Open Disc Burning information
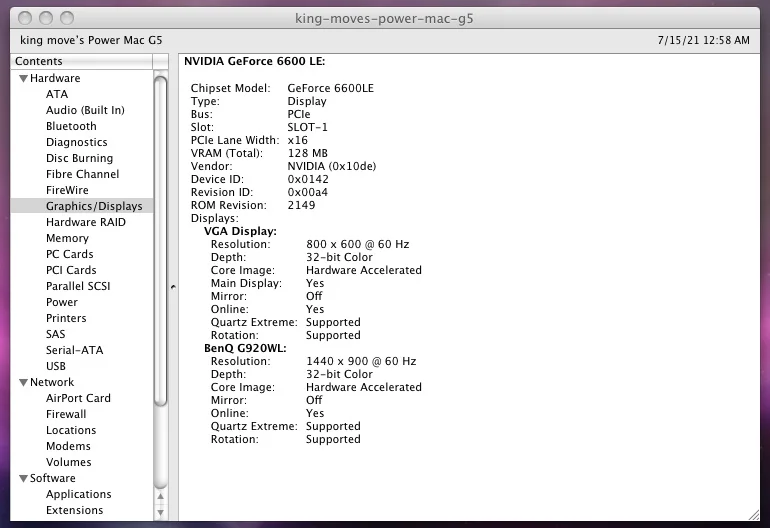 [x=80, y=158]
